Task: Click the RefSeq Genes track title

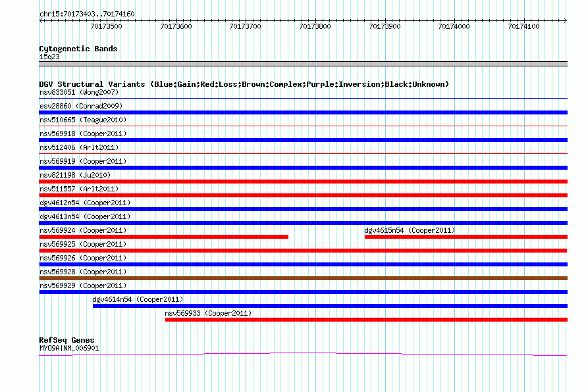Action: [67, 340]
